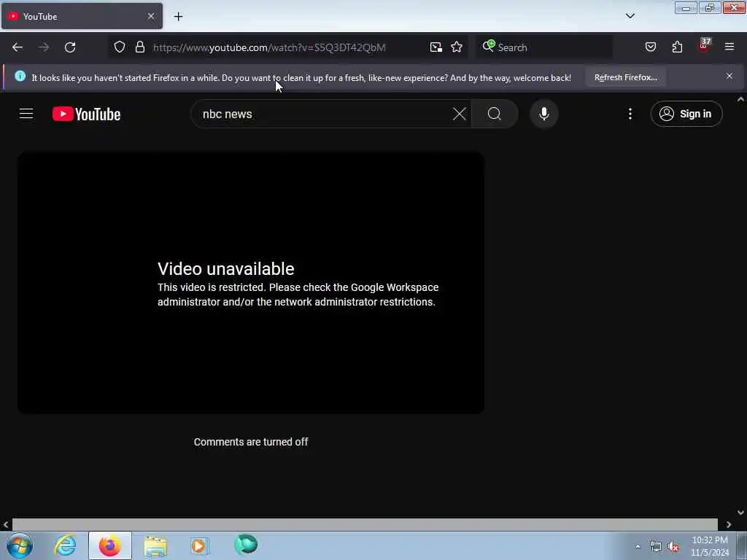The width and height of the screenshot is (747, 560).
Task: Click the page scroll up arrow
Action: (x=740, y=99)
